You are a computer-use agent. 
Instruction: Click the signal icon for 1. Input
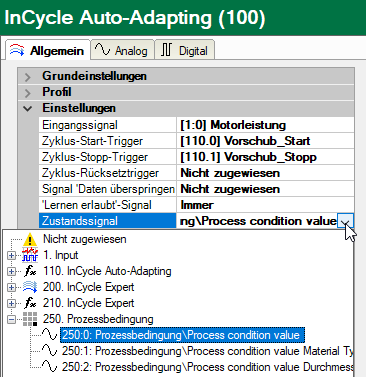(x=30, y=255)
